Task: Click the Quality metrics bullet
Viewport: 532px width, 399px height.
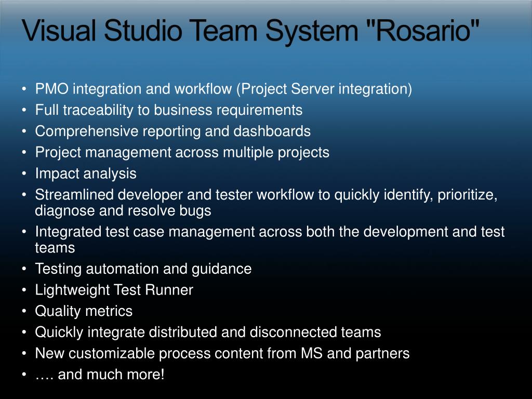Action: coord(84,312)
